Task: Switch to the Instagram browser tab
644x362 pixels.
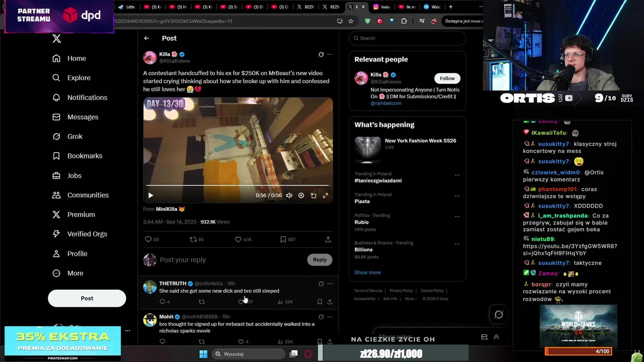Action: (x=382, y=7)
